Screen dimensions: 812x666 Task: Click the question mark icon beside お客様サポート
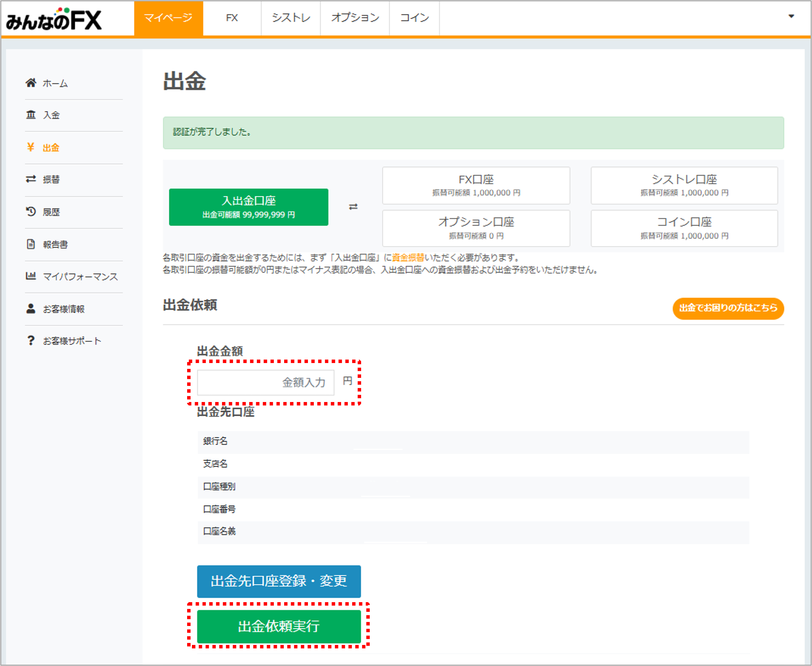coord(31,341)
